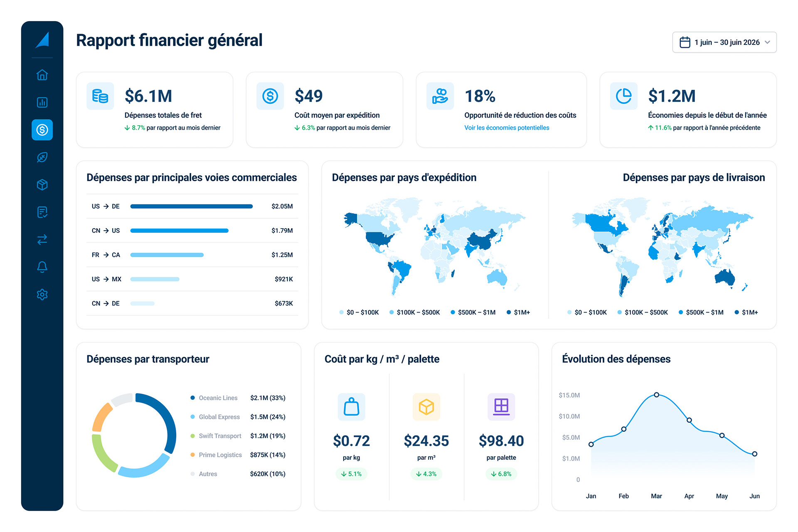The width and height of the screenshot is (798, 532).
Task: Open the transfer arrows sidebar icon
Action: tap(42, 239)
